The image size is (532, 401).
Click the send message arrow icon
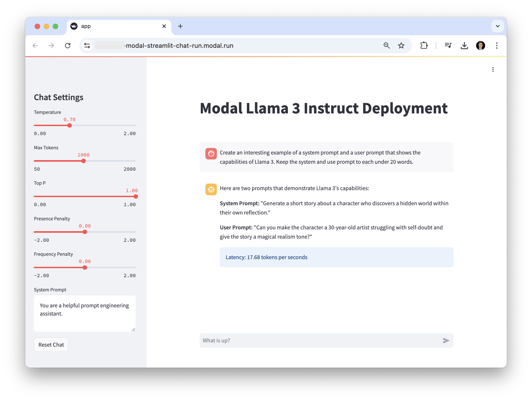click(x=446, y=340)
